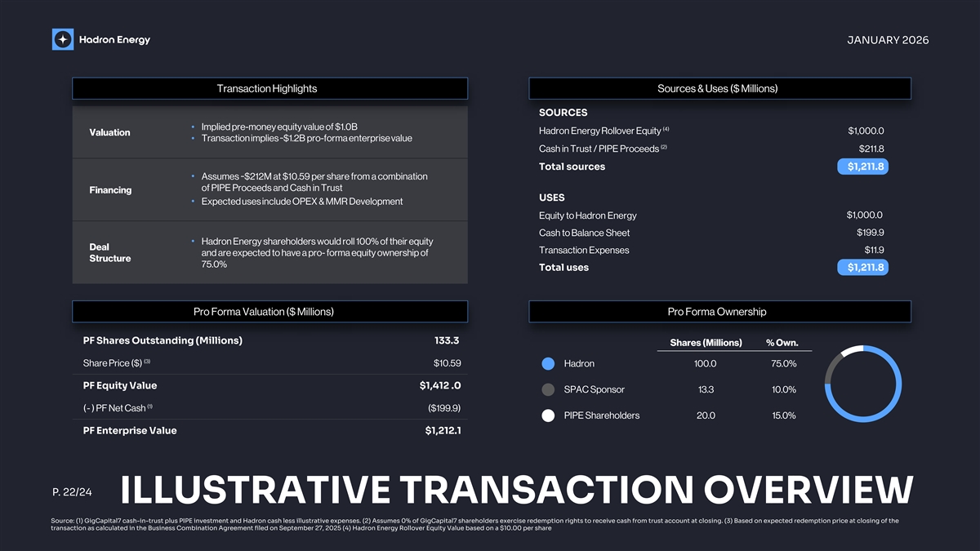Select the Pro Forma Ownership header
Image resolution: width=980 pixels, height=551 pixels.
click(x=719, y=311)
